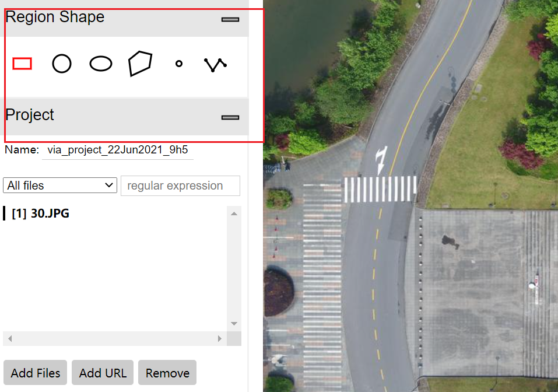Click the white crosswalk in the aerial image
558x392 pixels.
380,189
